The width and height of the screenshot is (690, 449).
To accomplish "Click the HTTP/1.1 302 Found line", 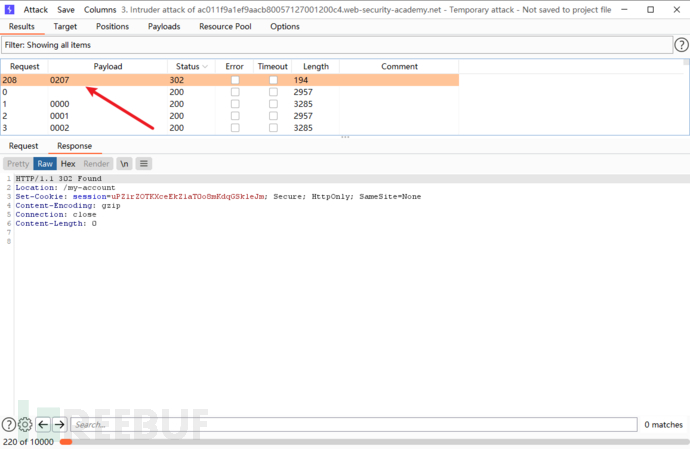I will point(59,178).
